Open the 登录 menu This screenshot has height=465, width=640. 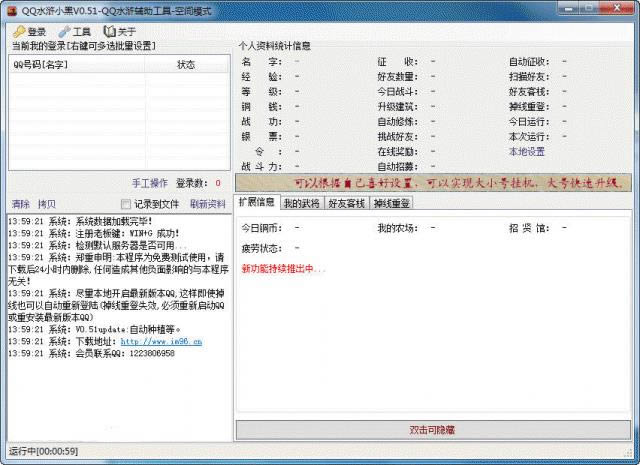coord(29,31)
